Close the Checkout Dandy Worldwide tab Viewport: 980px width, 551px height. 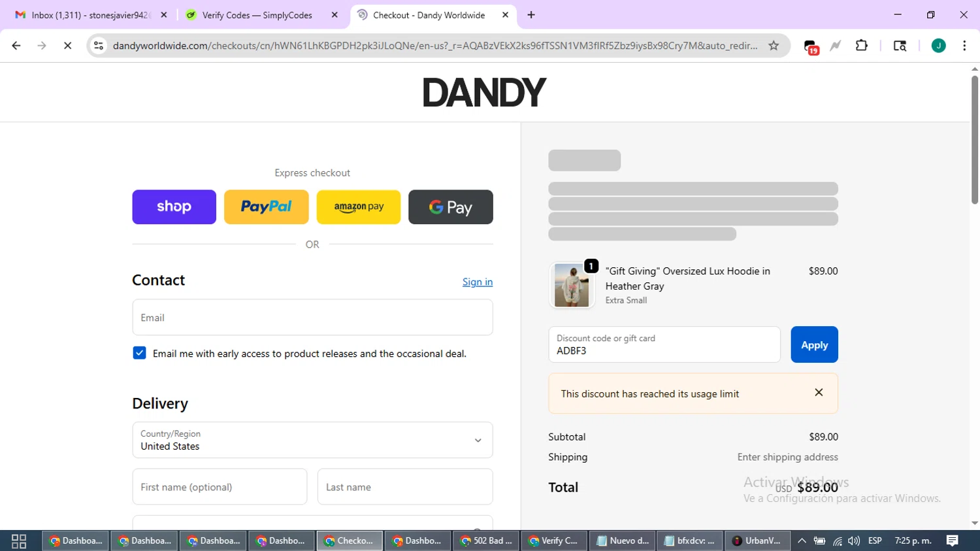coord(505,15)
